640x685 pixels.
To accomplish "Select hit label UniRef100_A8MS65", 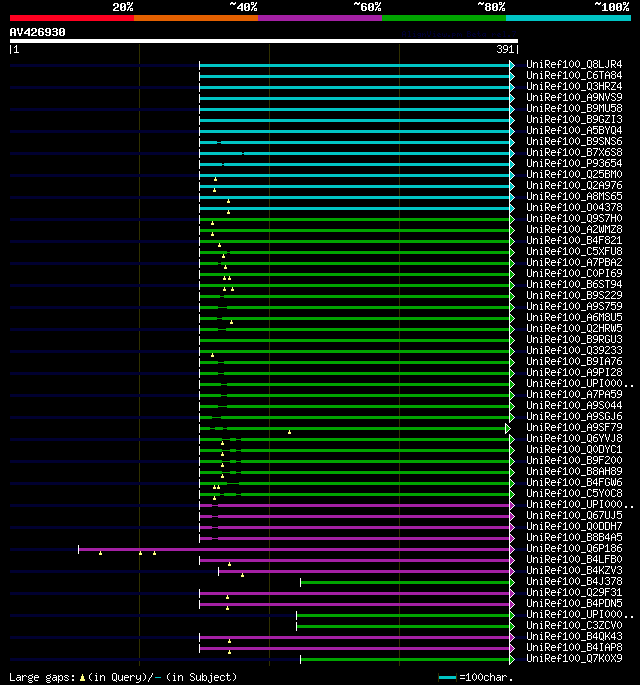I will pos(574,197).
